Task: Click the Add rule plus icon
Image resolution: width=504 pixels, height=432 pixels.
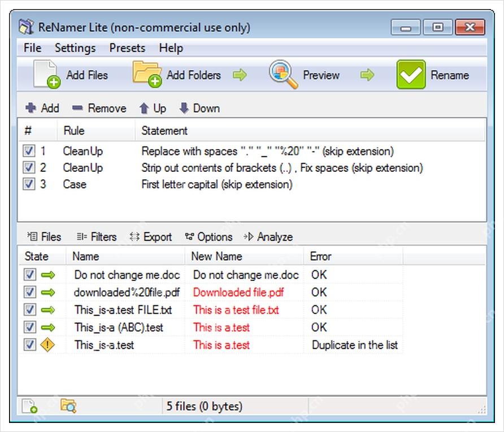Action: (x=31, y=108)
